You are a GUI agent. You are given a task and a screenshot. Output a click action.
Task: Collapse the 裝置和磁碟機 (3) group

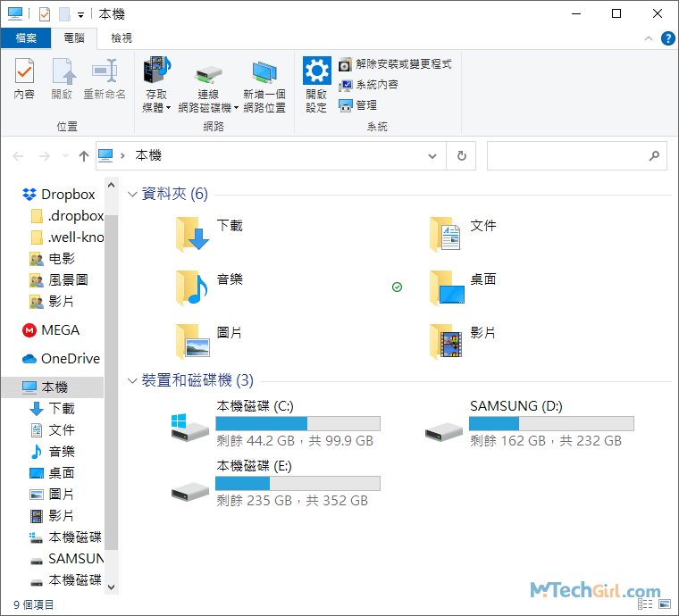(133, 380)
